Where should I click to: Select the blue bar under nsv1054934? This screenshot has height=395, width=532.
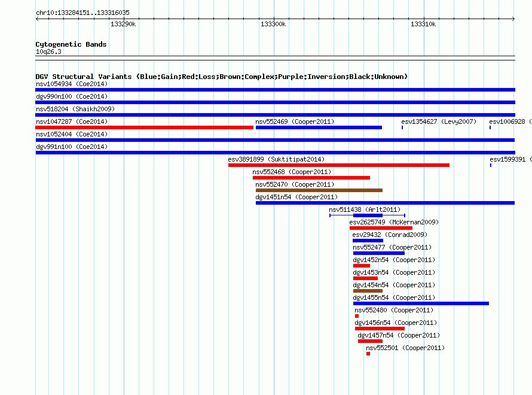pyautogui.click(x=275, y=90)
